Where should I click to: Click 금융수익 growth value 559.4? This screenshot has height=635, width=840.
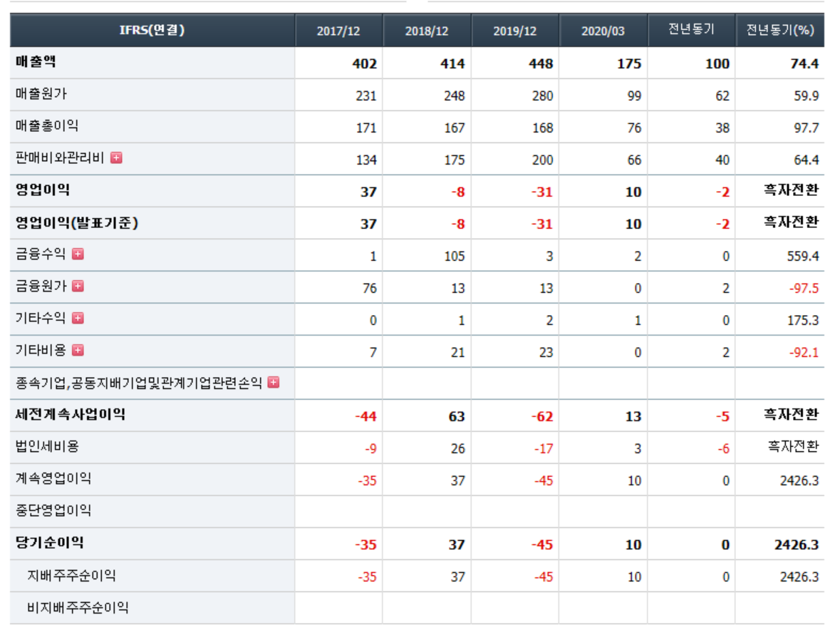point(803,256)
